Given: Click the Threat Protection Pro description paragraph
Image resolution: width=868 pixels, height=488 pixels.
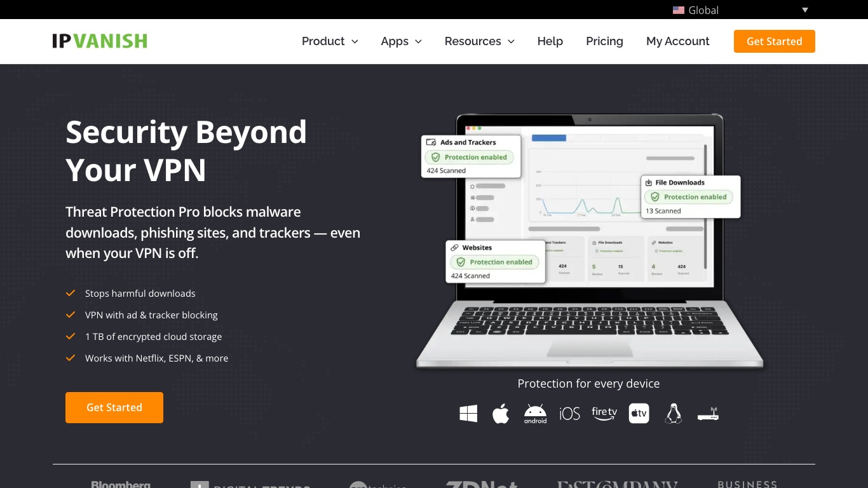Looking at the screenshot, I should (213, 233).
